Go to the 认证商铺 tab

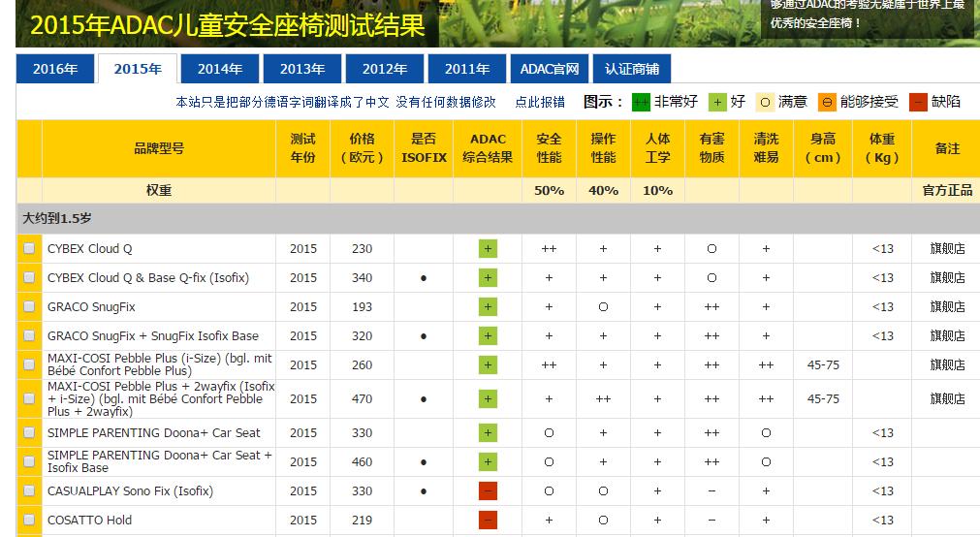632,69
